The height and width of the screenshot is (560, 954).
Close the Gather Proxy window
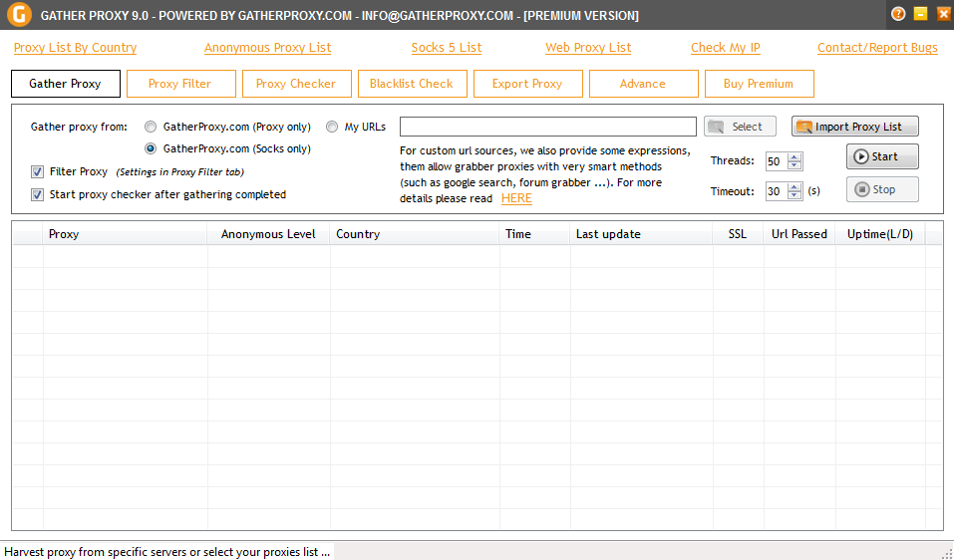click(x=943, y=13)
